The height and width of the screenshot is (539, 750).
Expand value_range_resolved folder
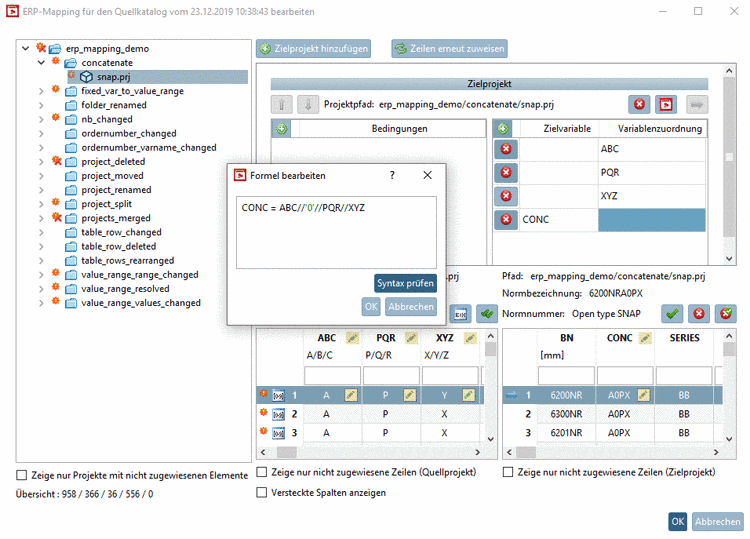[x=41, y=289]
